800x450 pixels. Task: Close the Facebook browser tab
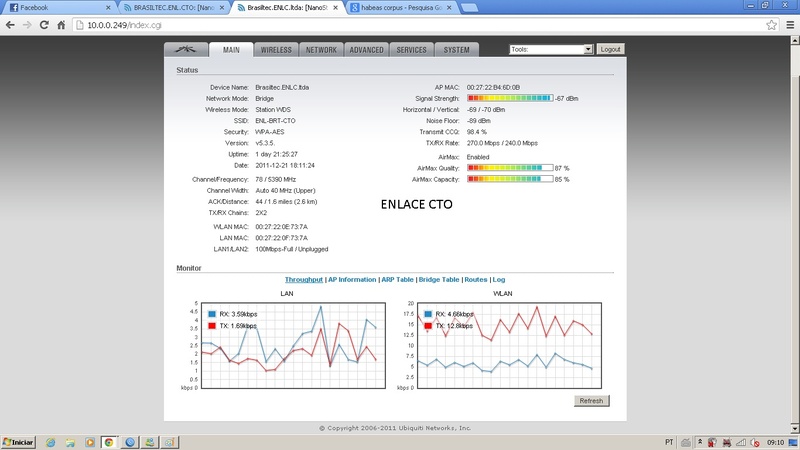point(107,6)
